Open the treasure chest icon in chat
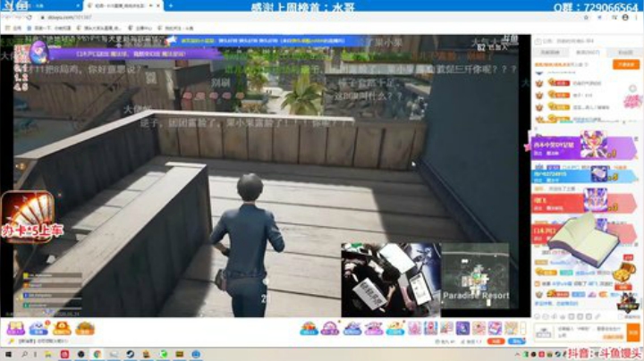 click(623, 273)
